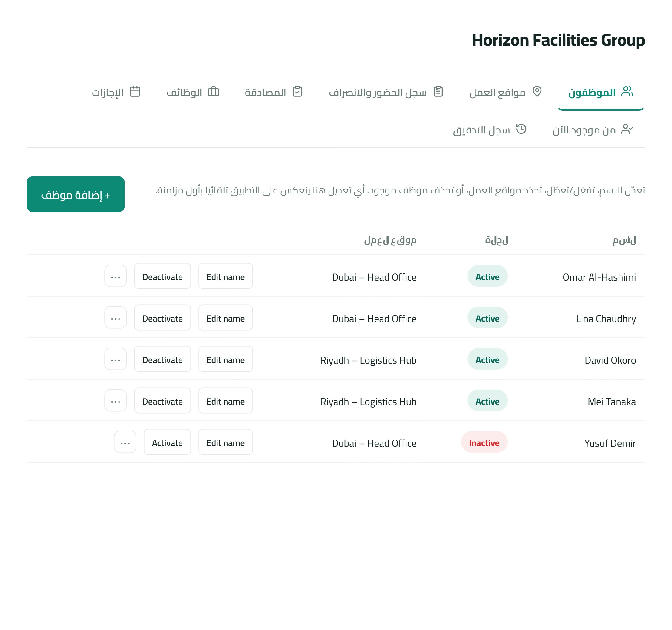Deactivate Omar Al-Hashimi

click(162, 276)
